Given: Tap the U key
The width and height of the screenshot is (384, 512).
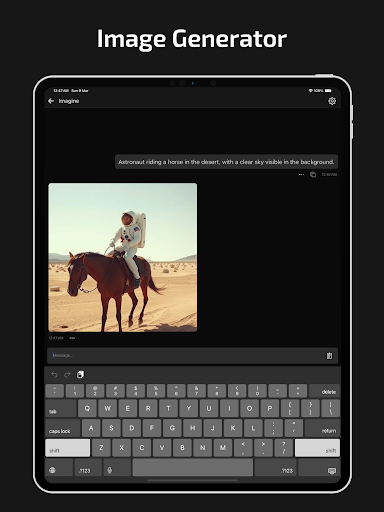Looking at the screenshot, I should click(x=209, y=408).
